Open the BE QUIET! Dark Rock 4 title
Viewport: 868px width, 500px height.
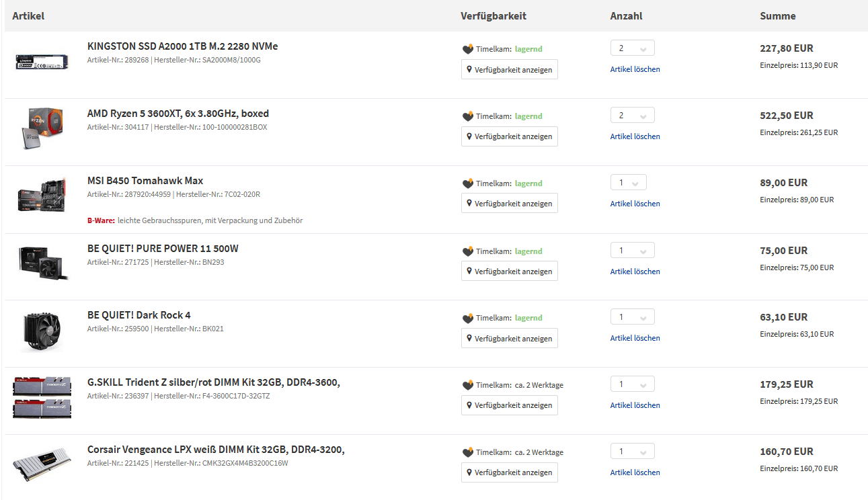tap(139, 315)
